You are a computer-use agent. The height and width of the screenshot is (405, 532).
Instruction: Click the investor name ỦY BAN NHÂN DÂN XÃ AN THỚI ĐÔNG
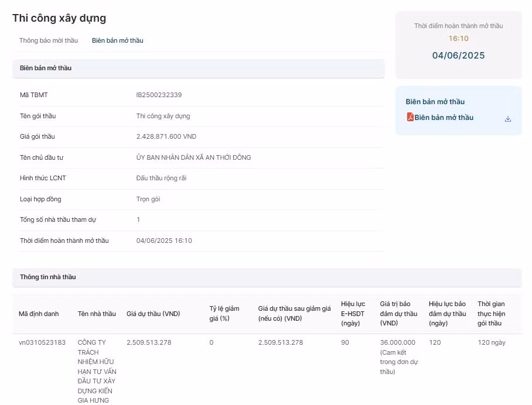pos(193,157)
